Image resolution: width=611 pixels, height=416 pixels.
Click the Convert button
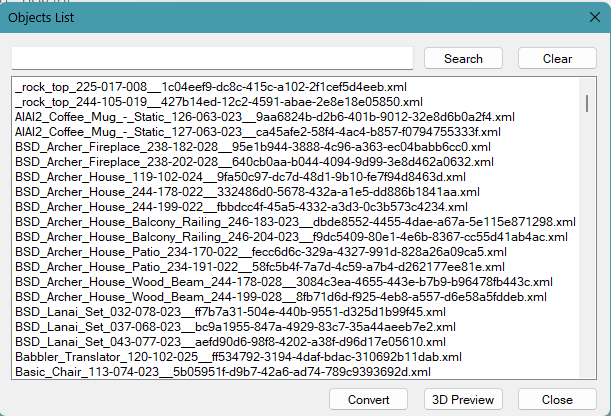pyautogui.click(x=369, y=400)
